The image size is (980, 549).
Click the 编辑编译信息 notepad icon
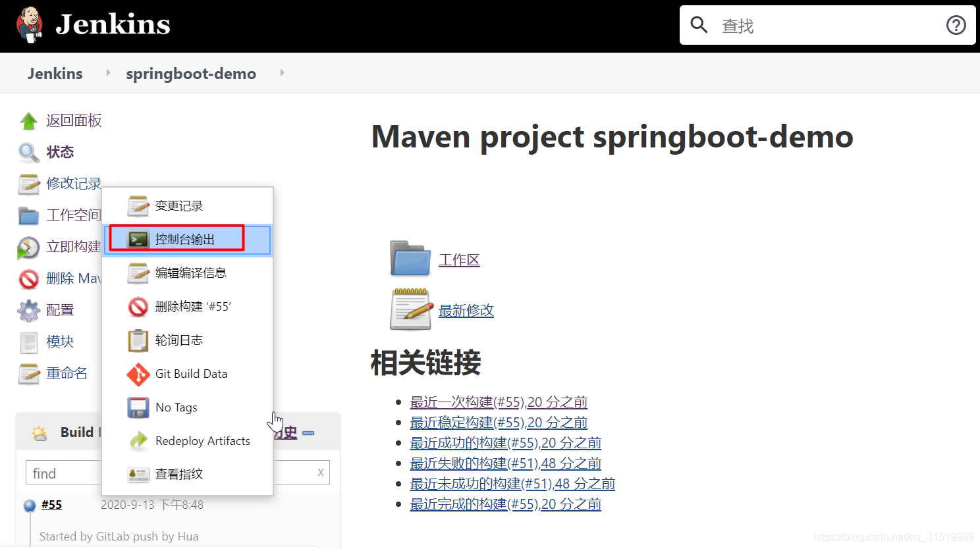pos(138,273)
